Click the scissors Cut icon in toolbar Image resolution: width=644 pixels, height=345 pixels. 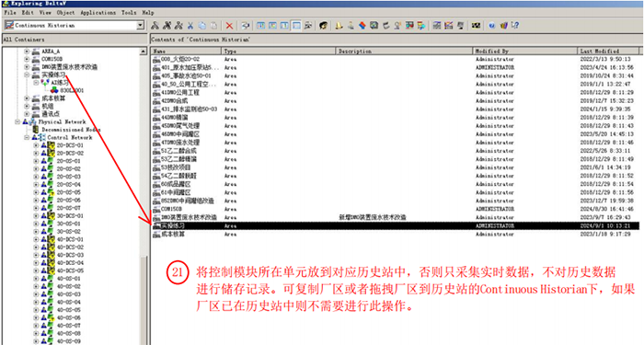(190, 26)
